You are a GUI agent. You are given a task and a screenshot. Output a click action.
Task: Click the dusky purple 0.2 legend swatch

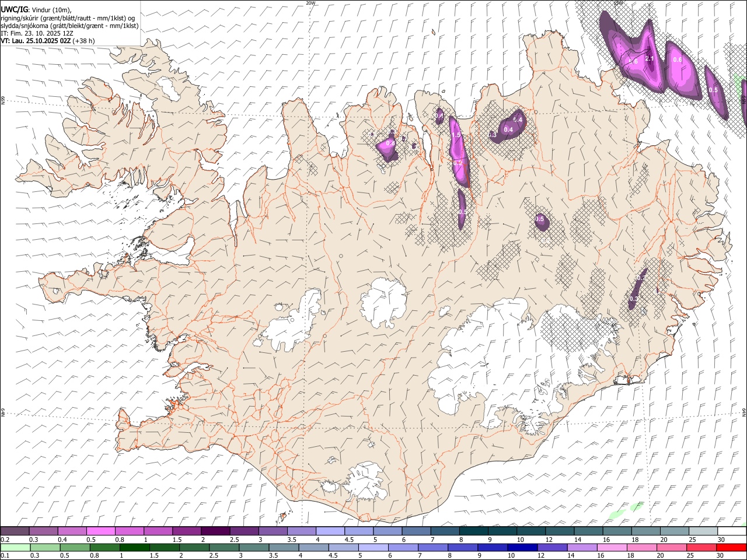[15, 531]
